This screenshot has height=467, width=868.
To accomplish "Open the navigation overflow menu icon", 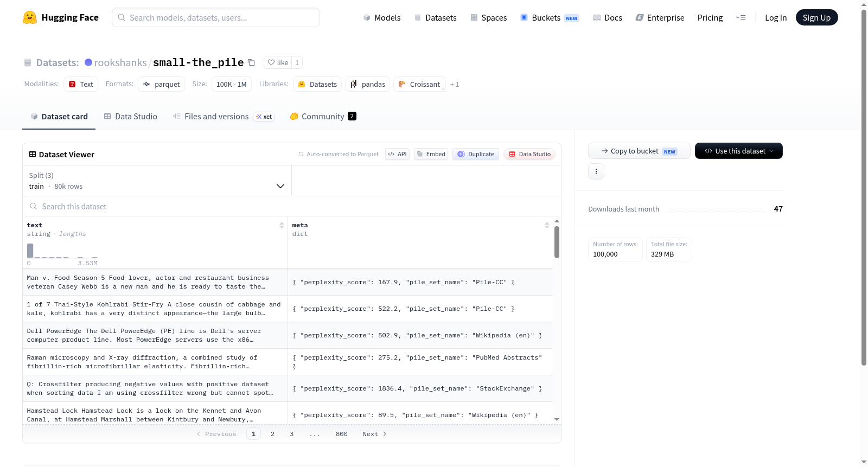I will 741,17.
